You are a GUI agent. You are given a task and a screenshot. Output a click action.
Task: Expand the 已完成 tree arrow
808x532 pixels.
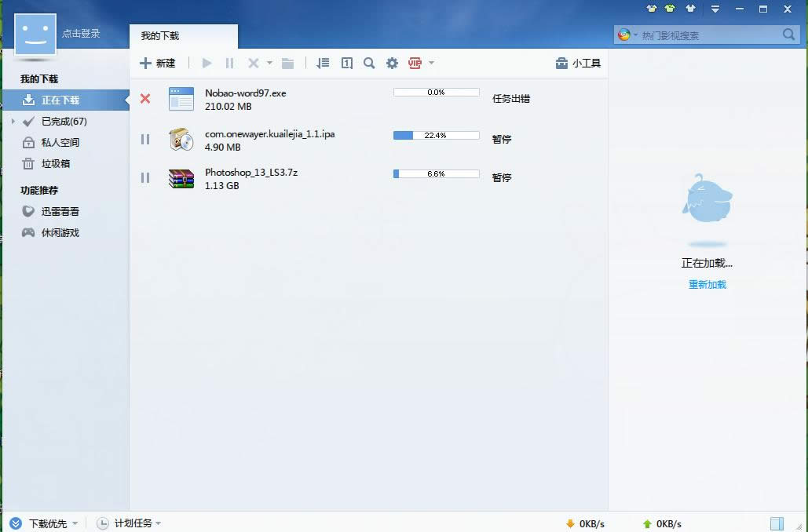click(x=13, y=122)
